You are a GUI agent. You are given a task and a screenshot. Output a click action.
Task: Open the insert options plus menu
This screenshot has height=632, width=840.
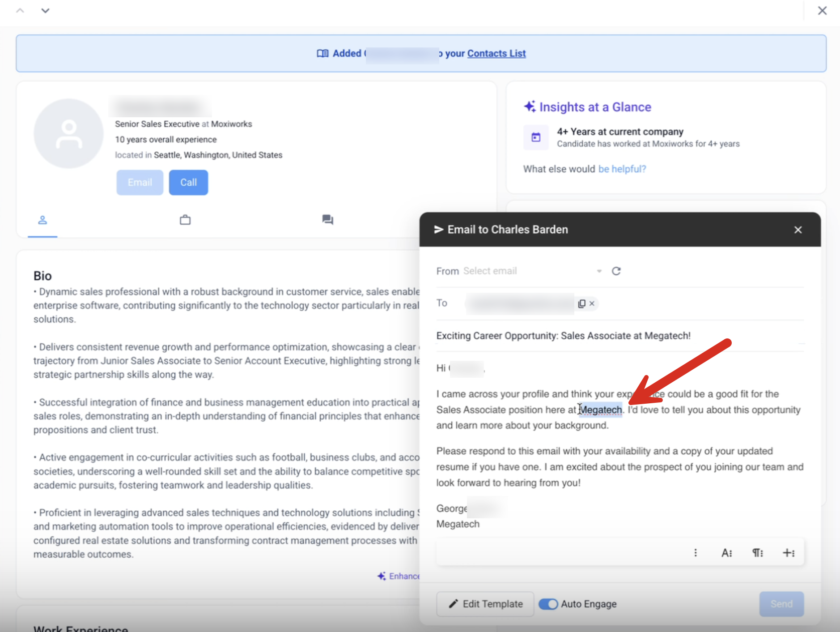789,553
